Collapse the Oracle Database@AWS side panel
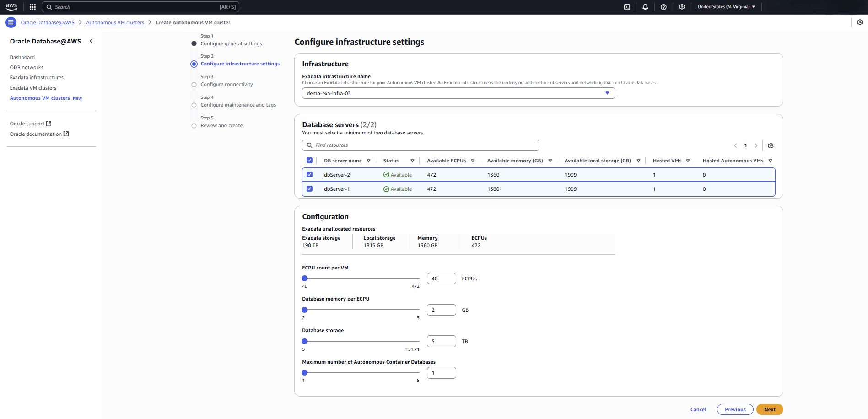The height and width of the screenshot is (419, 868). 91,41
